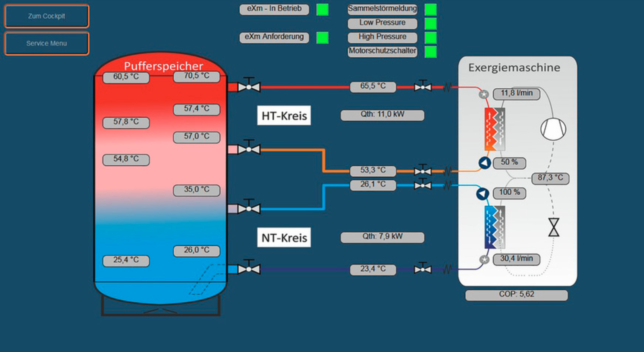Click the red HT heat exchanger icon

pyautogui.click(x=495, y=129)
